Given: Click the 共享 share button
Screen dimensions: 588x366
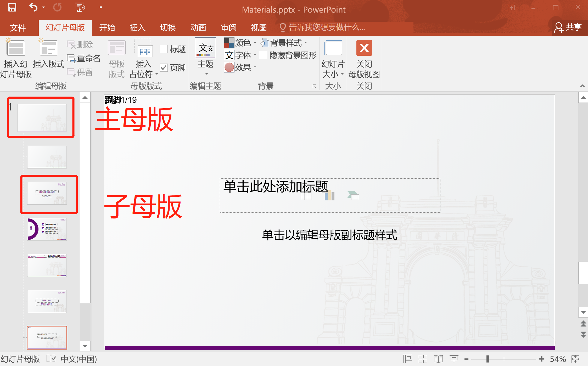Looking at the screenshot, I should point(568,27).
